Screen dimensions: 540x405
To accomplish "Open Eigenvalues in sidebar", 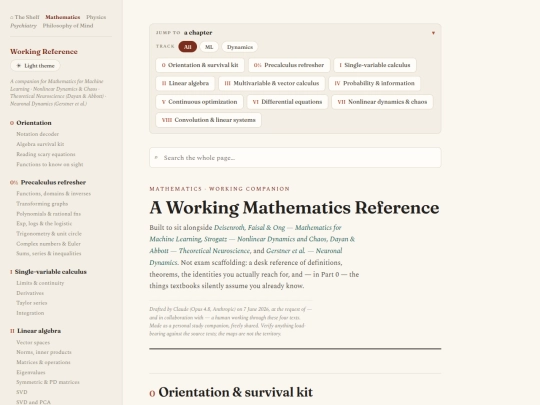I will [x=31, y=372].
